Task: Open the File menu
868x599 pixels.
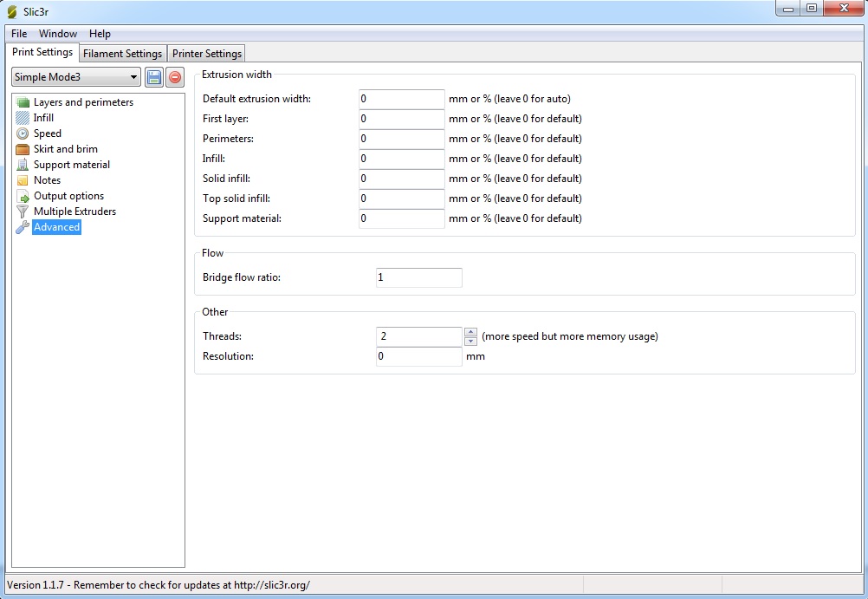Action: click(x=19, y=34)
